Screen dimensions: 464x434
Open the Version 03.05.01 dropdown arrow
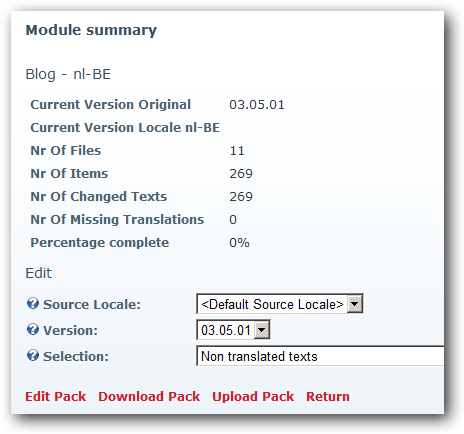(x=262, y=330)
